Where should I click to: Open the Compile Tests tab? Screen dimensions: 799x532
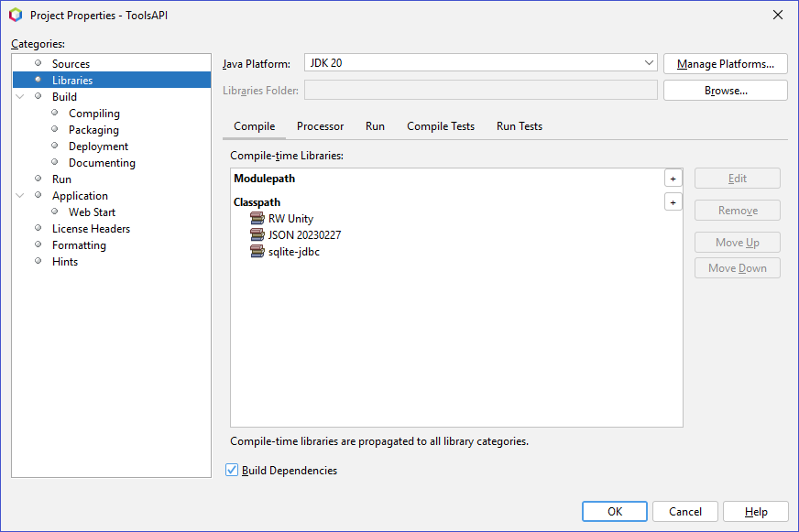point(441,126)
